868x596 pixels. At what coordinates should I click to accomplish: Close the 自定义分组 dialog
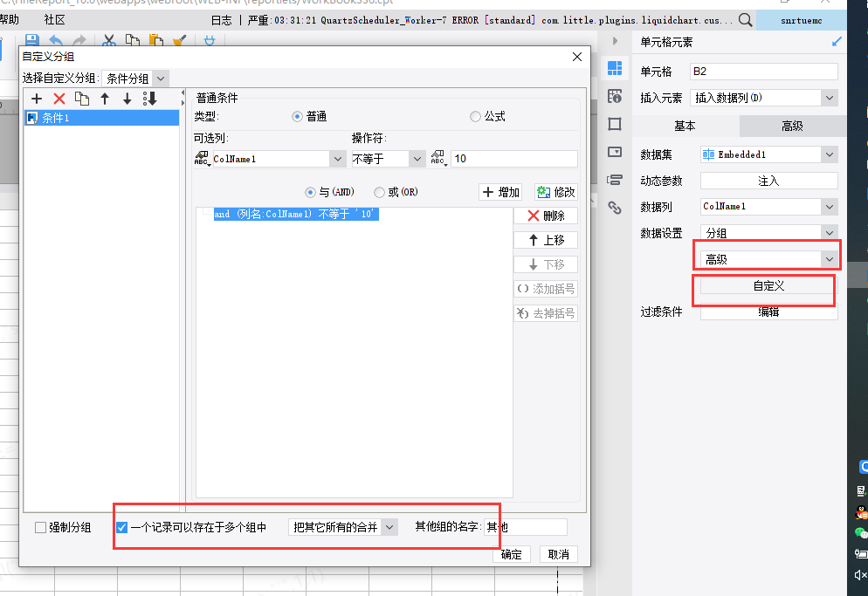577,57
